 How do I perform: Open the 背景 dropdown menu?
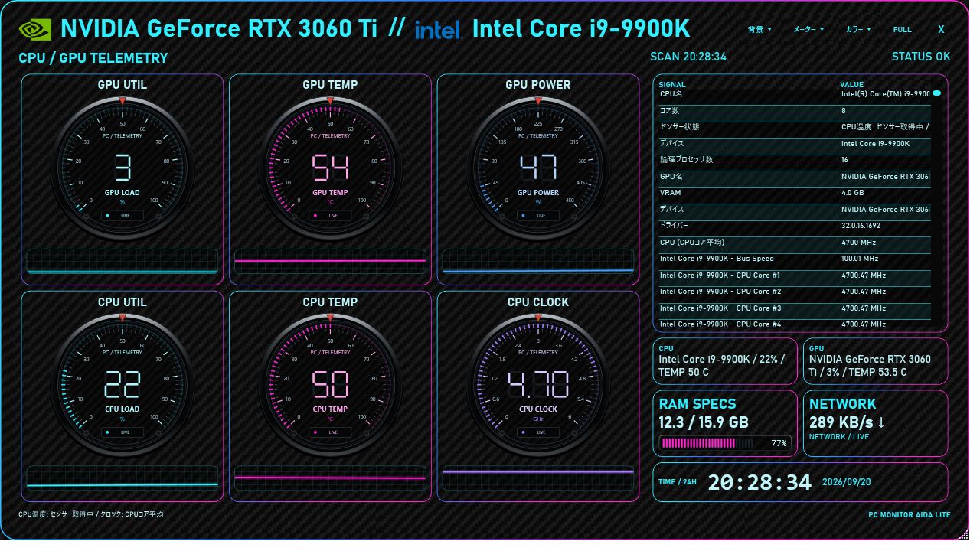point(759,30)
